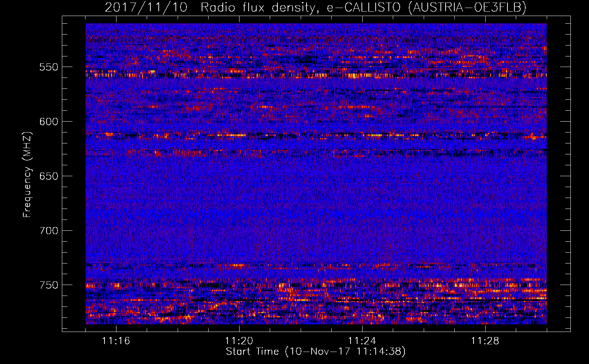This screenshot has width=589, height=364.
Task: Click the 11:16 time tick label
Action: (x=116, y=341)
